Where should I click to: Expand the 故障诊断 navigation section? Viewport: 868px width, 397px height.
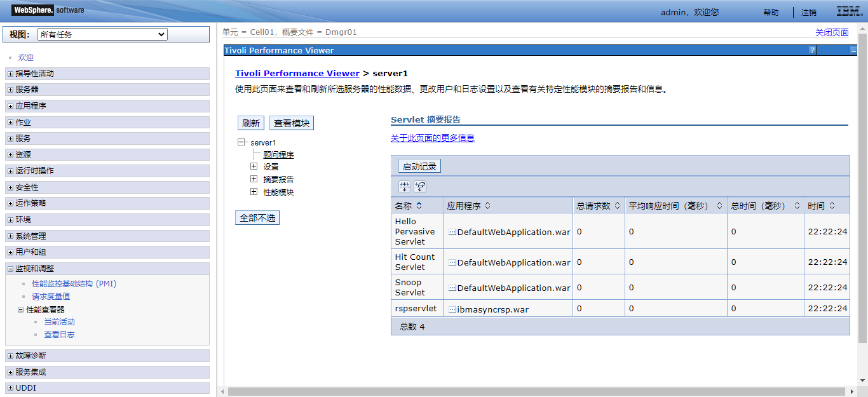coord(10,356)
